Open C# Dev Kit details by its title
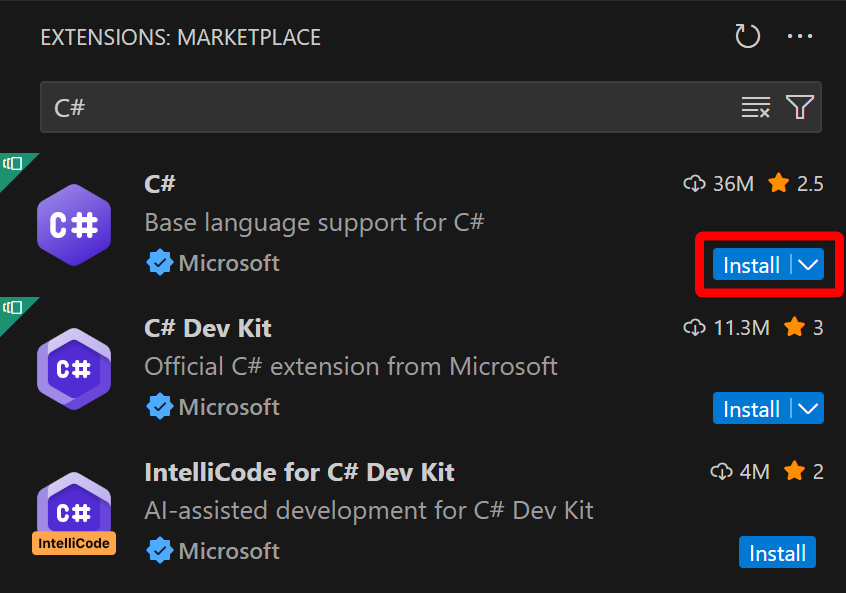 click(208, 327)
